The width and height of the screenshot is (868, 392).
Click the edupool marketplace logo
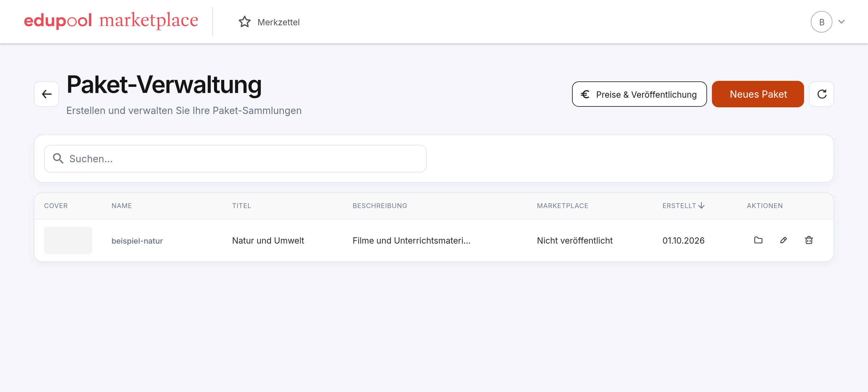(111, 21)
